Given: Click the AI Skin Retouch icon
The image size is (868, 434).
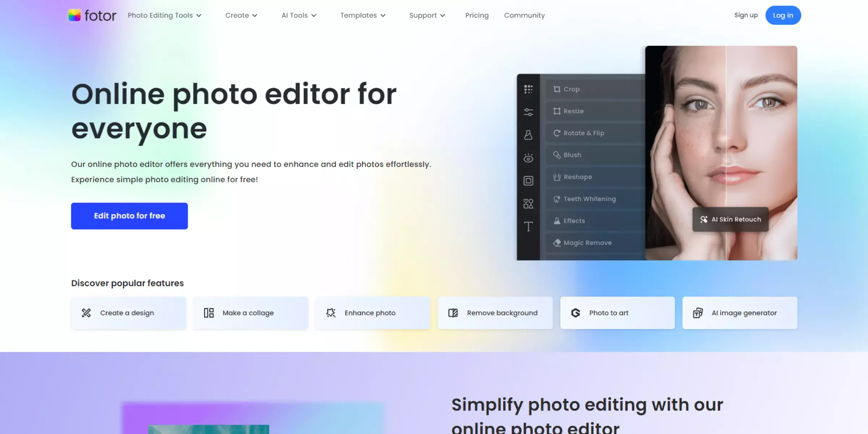Looking at the screenshot, I should (x=703, y=219).
